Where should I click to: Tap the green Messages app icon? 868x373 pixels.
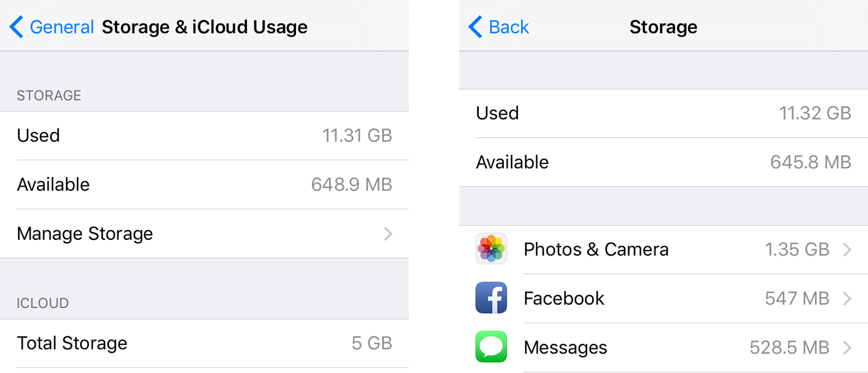click(x=491, y=347)
